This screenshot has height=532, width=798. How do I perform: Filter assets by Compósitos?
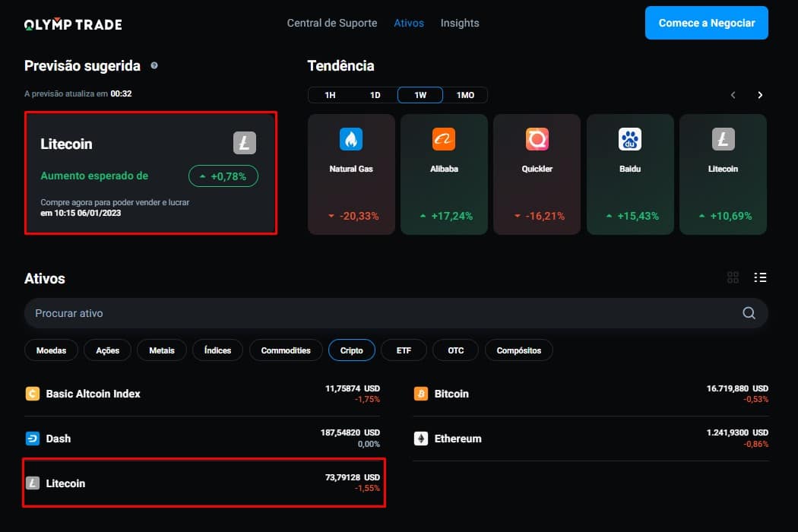[519, 350]
